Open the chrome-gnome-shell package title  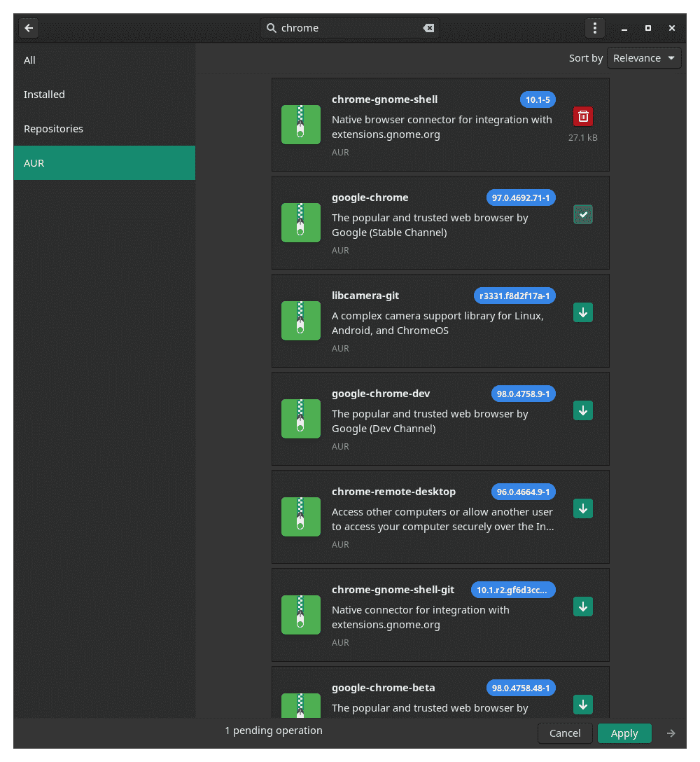pyautogui.click(x=385, y=99)
